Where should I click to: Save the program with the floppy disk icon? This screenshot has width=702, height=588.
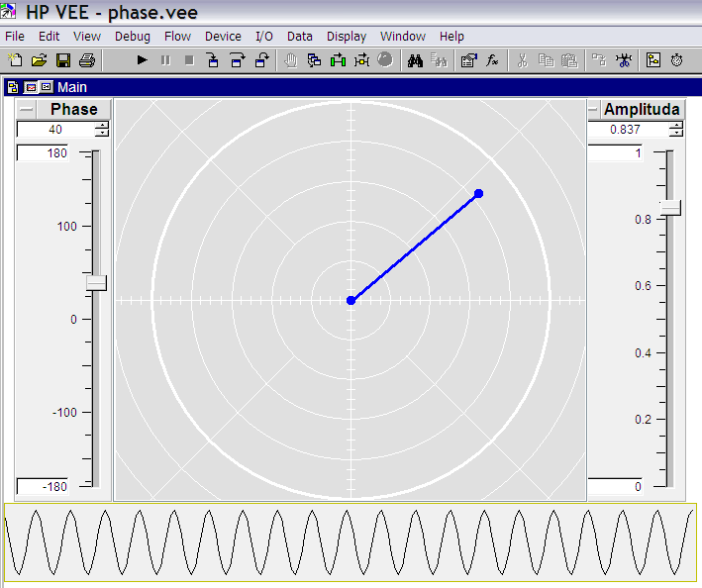click(x=63, y=60)
